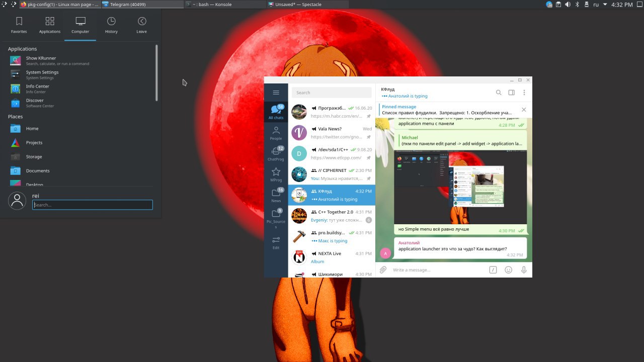Open the Favorites tab in launcher
The width and height of the screenshot is (644, 362).
[19, 25]
